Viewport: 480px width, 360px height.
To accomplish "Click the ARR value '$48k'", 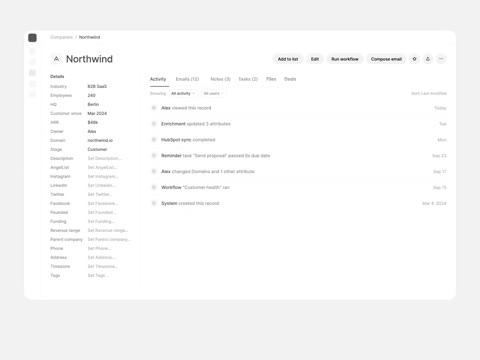I will coord(93,122).
